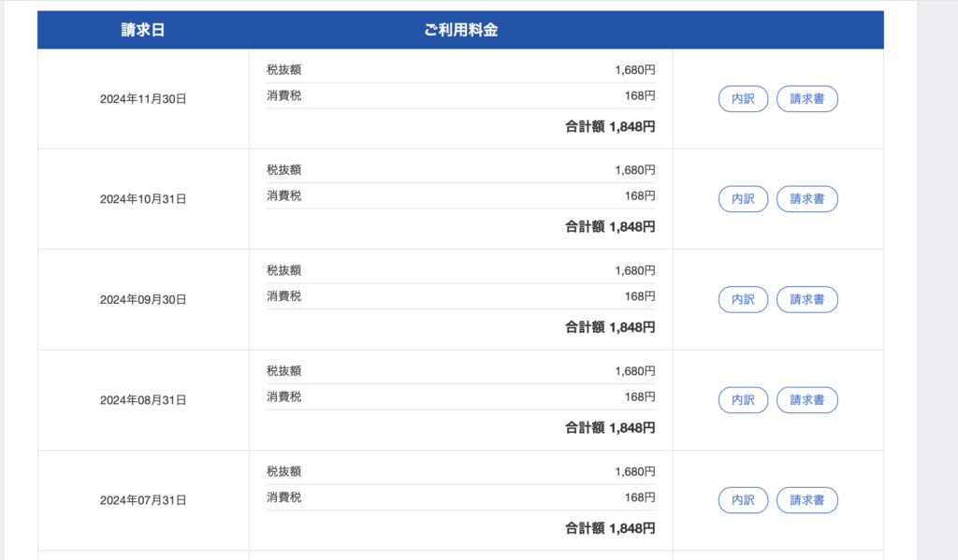Select the date 2024年11月30日

point(143,99)
